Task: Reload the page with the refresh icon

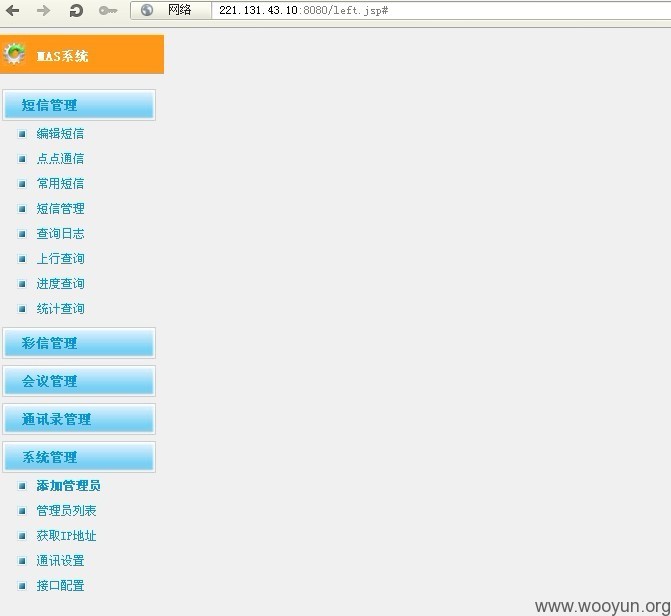Action: [x=76, y=10]
